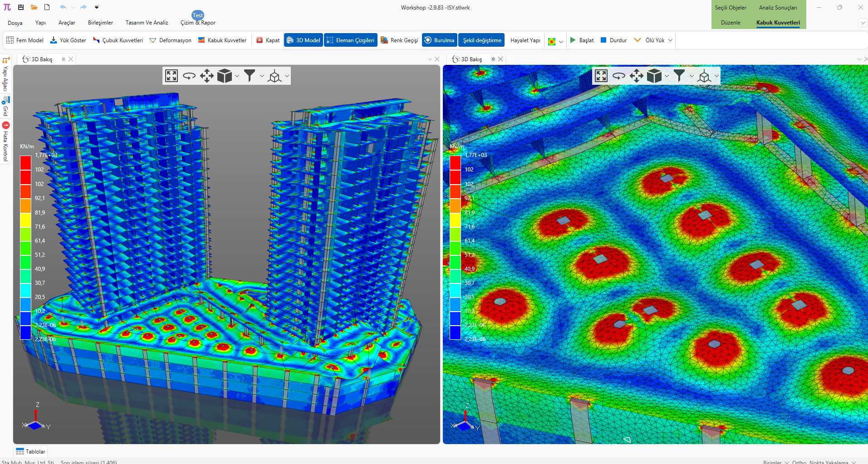Disable the Burulma toggle
The height and width of the screenshot is (464, 868).
439,40
